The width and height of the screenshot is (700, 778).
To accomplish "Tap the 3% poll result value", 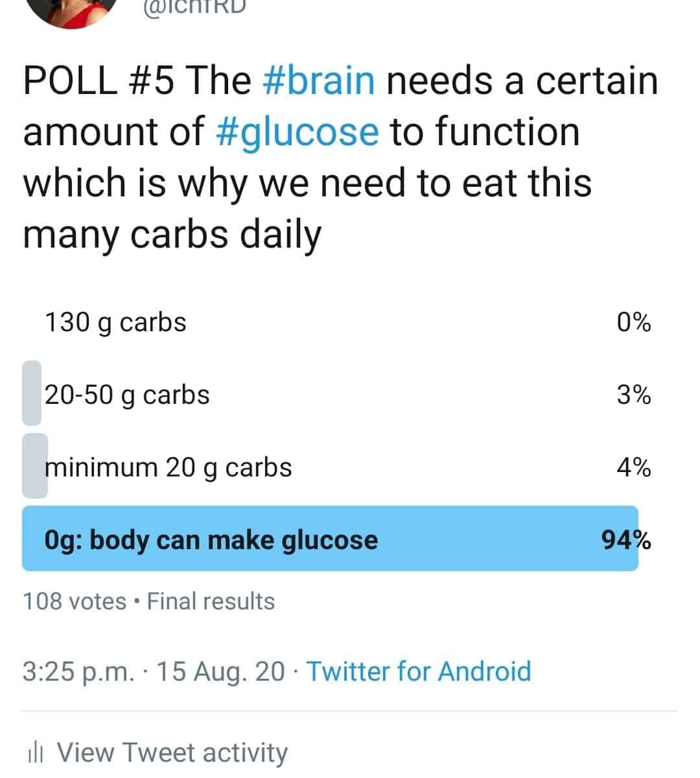I will click(634, 394).
